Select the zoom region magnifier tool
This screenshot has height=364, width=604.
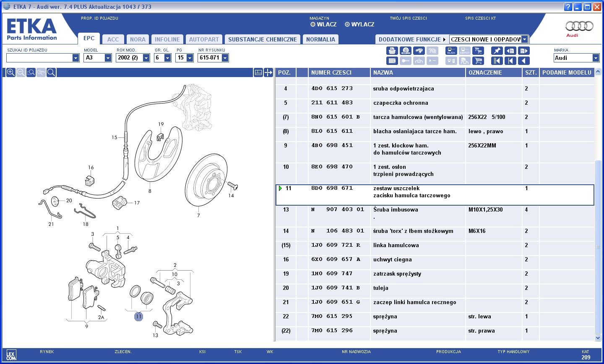[x=31, y=72]
